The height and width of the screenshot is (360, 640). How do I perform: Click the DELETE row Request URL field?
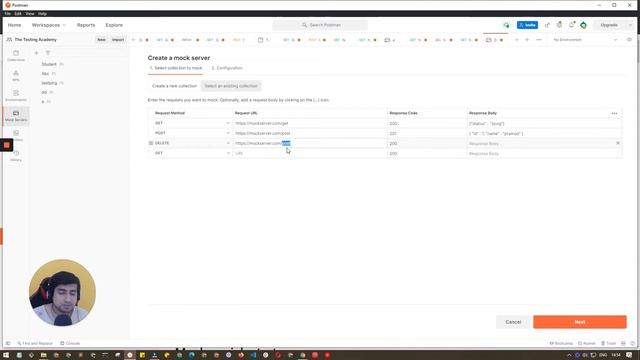[x=309, y=143]
